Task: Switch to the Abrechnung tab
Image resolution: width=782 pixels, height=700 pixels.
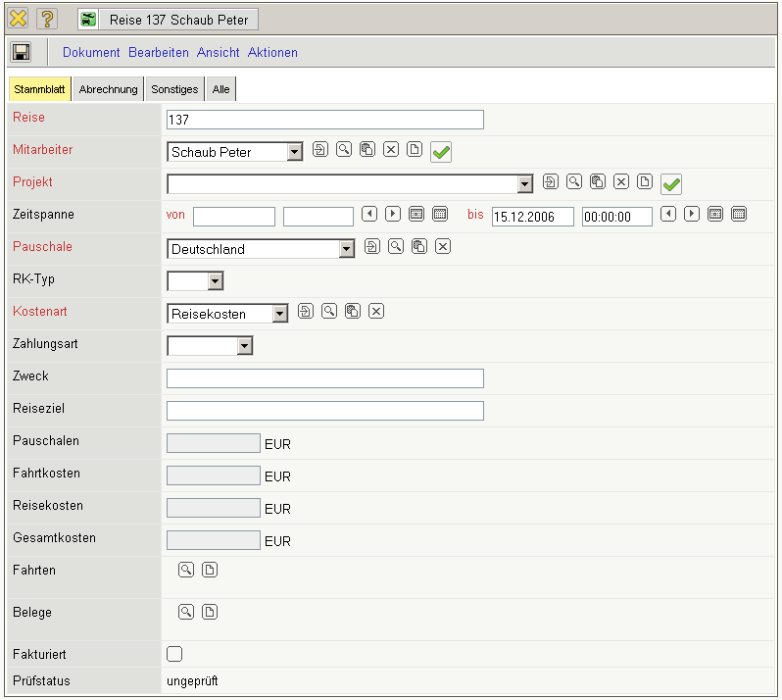Action: pyautogui.click(x=109, y=89)
